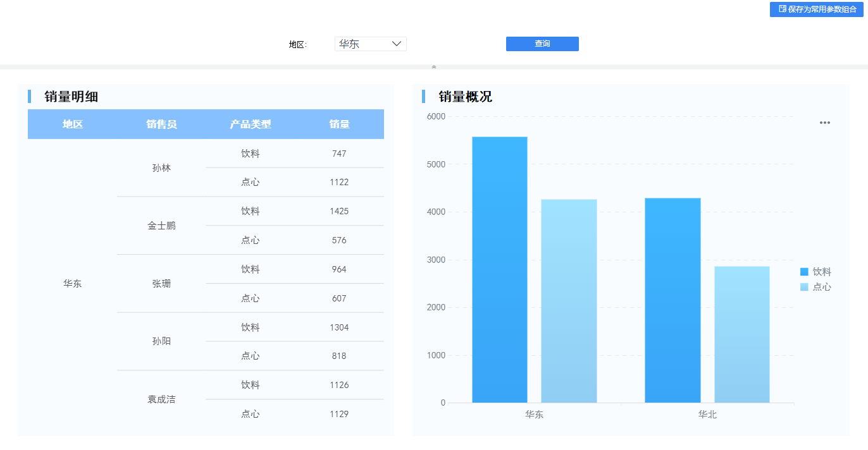Click 孙林's 饮料 product type cell
The width and height of the screenshot is (868, 450).
click(251, 154)
